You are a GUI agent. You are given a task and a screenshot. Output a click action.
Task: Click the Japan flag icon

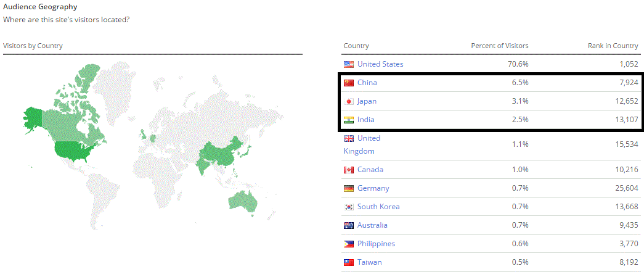[x=349, y=101]
